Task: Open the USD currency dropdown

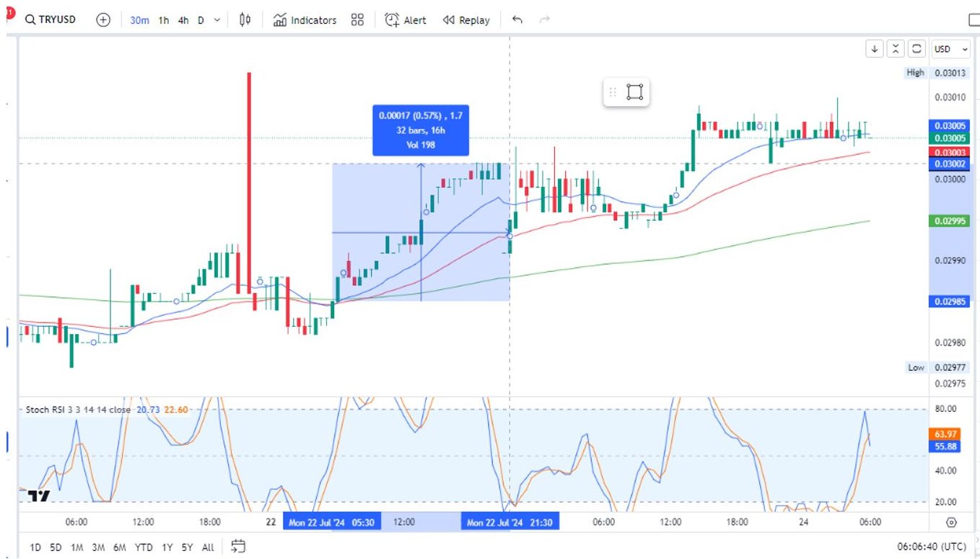Action: [x=951, y=49]
